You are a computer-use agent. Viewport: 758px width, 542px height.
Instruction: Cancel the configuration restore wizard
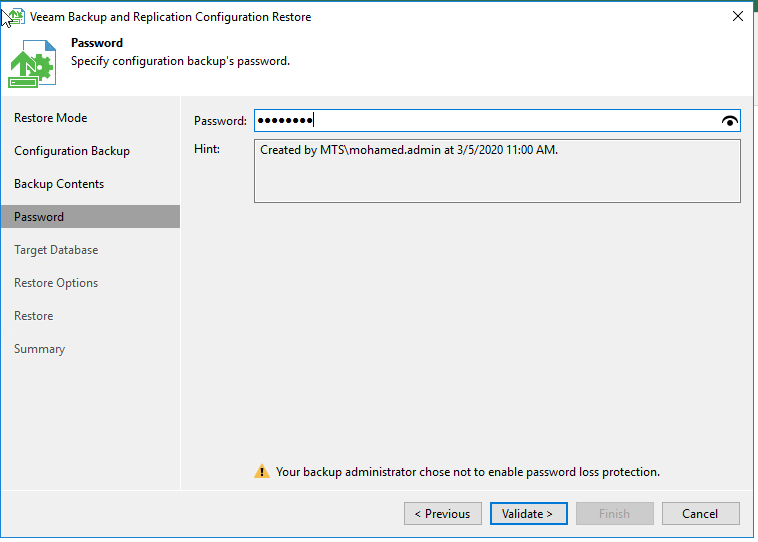pyautogui.click(x=700, y=514)
